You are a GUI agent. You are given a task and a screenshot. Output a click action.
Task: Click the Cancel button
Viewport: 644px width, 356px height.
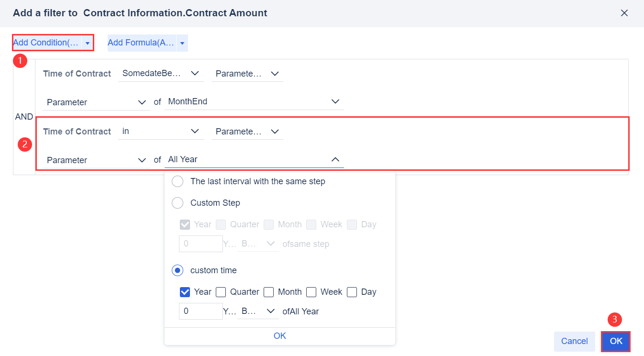pos(574,341)
